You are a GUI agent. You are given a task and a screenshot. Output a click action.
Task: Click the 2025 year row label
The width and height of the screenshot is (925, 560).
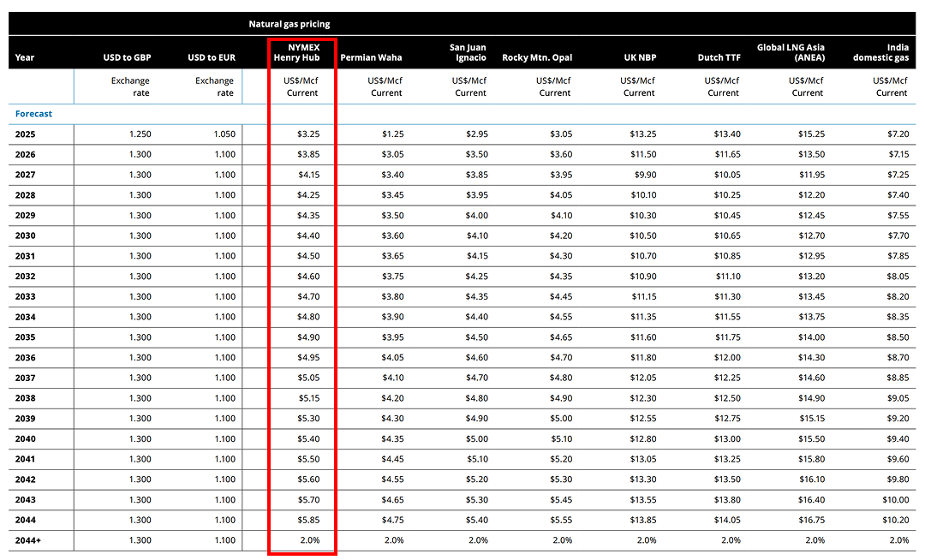point(26,134)
